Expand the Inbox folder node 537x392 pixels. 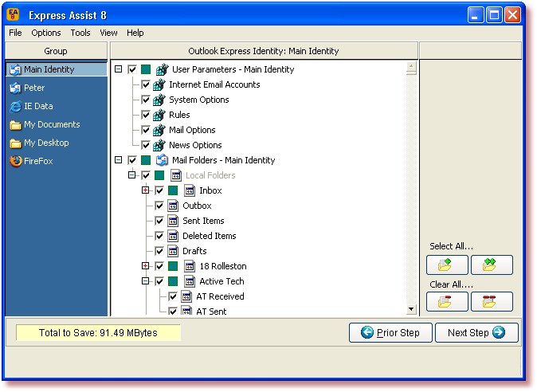(146, 190)
